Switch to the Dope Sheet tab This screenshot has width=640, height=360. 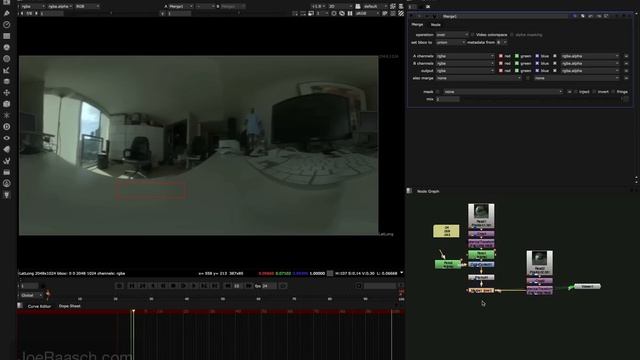pyautogui.click(x=70, y=306)
